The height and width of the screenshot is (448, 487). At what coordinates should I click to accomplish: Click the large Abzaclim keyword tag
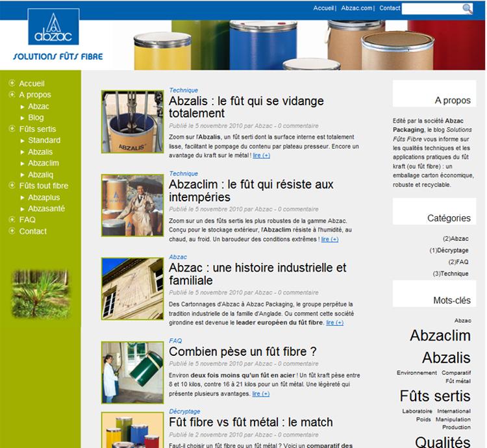[440, 336]
